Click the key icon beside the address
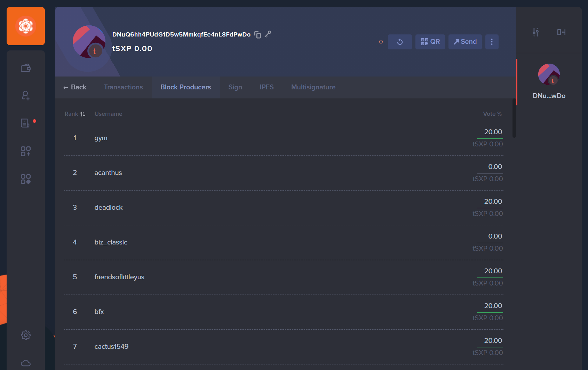Viewport: 588px width, 370px height. [x=268, y=34]
